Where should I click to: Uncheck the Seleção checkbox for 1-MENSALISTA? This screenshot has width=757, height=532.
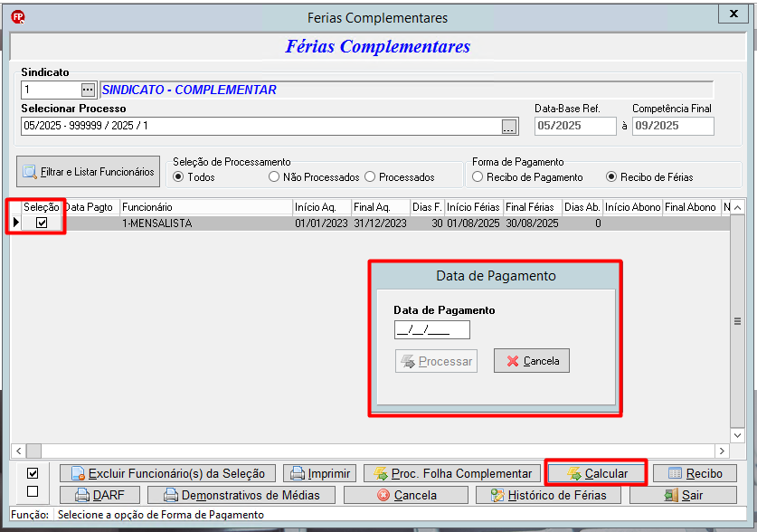[x=42, y=223]
